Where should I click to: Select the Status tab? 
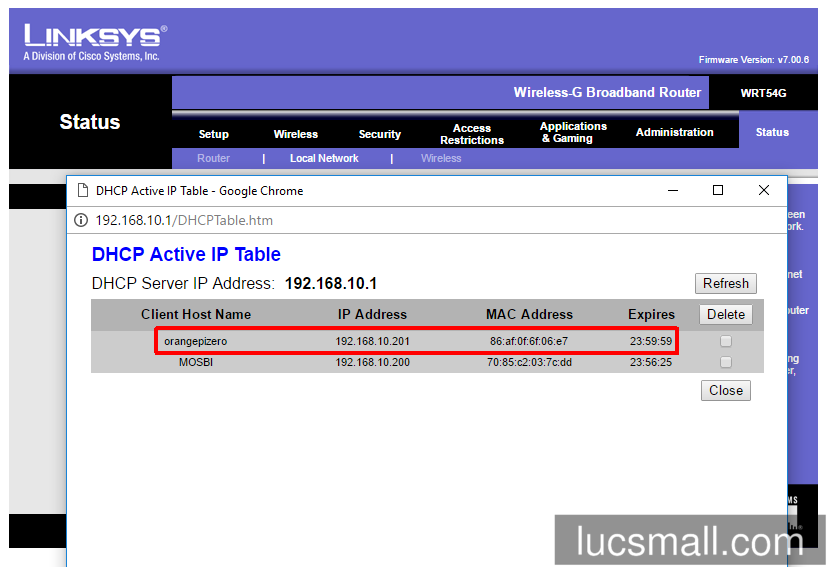pyautogui.click(x=772, y=132)
